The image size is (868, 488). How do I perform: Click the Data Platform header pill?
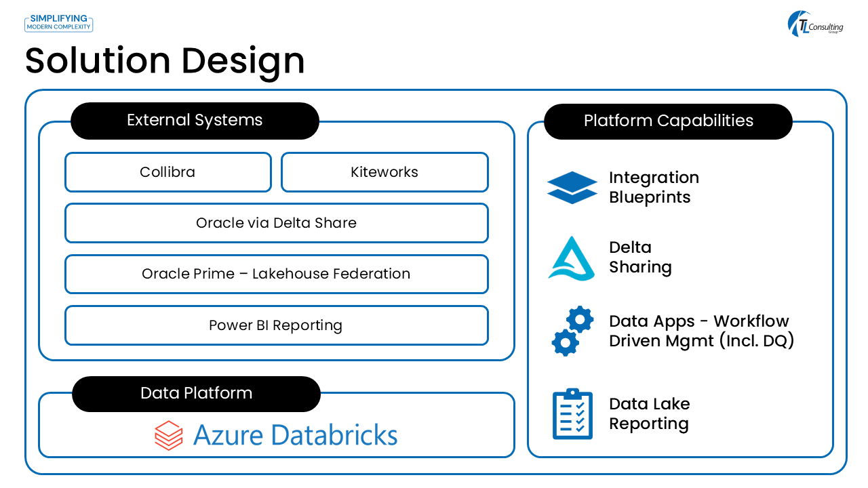click(x=196, y=394)
